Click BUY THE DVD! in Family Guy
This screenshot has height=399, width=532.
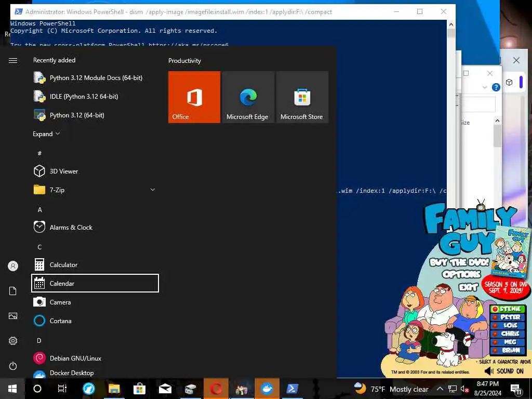[x=459, y=262]
